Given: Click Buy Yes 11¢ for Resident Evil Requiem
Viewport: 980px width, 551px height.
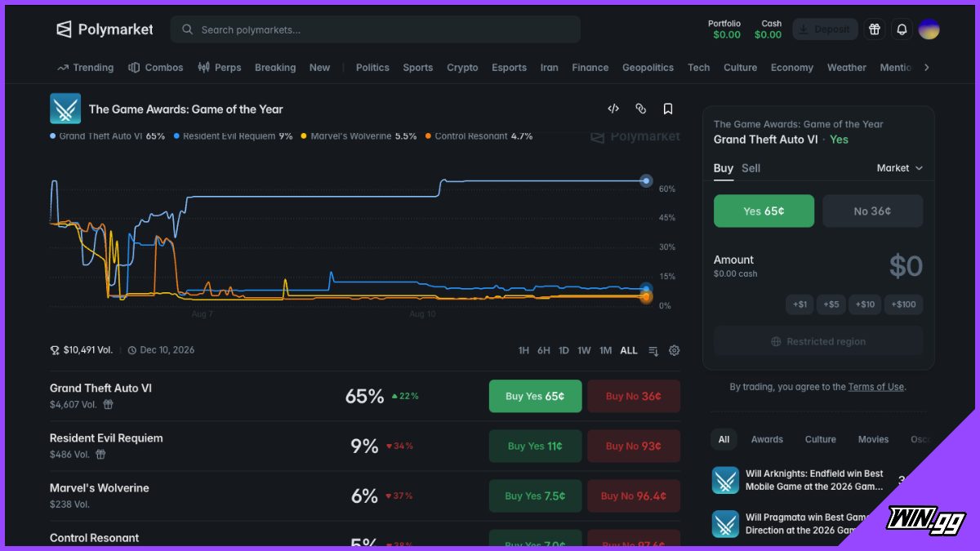Looking at the screenshot, I should 535,446.
